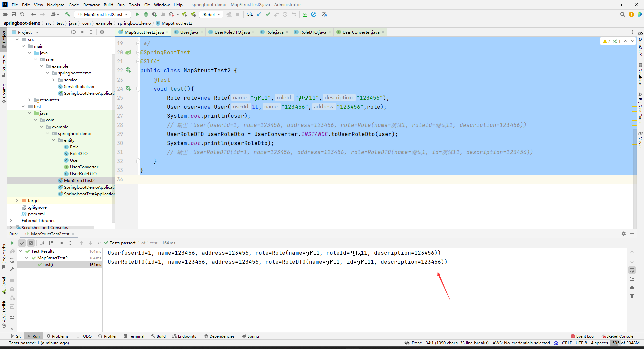Toggle sort tests alphabetically
This screenshot has height=349, width=644.
click(x=42, y=243)
